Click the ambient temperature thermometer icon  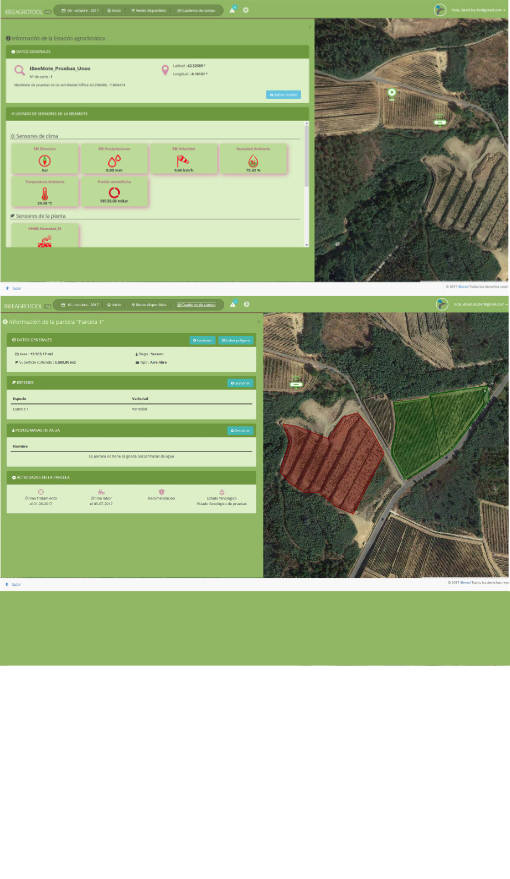(44, 194)
